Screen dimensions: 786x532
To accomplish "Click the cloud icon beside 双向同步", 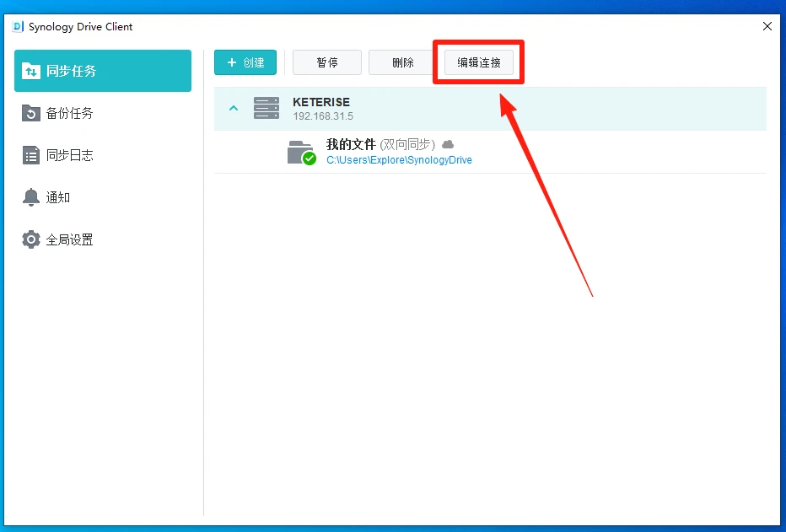I will point(448,144).
